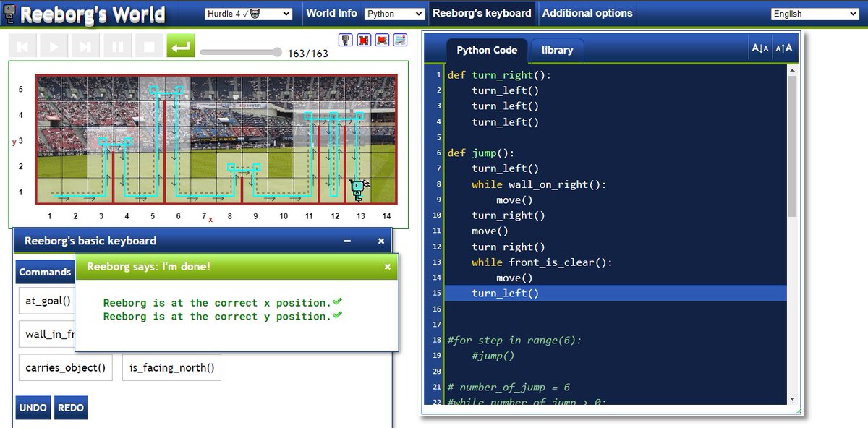
Task: Open the Additional options menu
Action: tap(587, 12)
